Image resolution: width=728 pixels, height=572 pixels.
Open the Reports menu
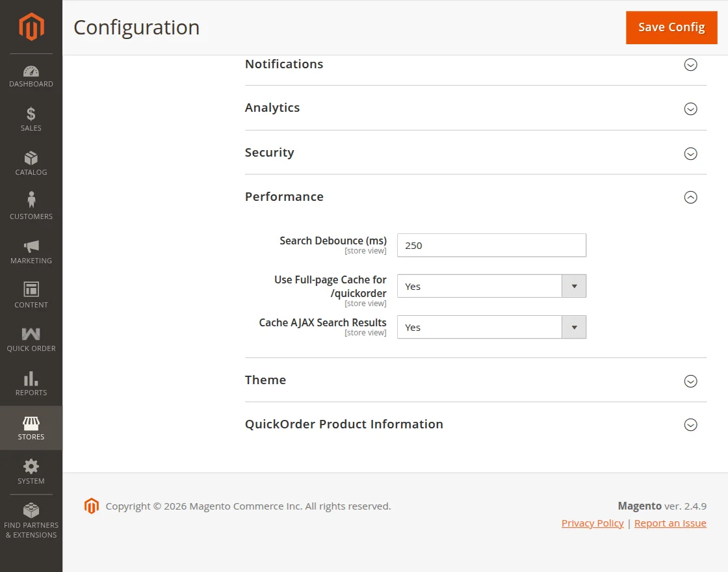[x=31, y=383]
